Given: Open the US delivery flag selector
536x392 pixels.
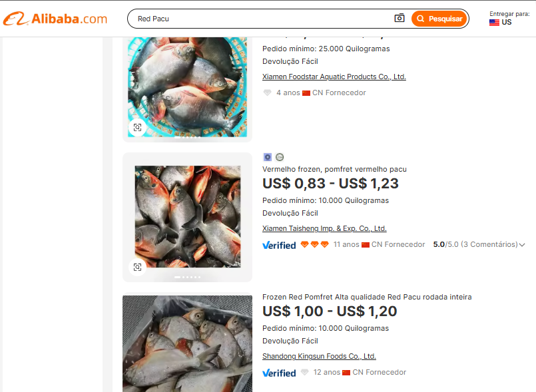Looking at the screenshot, I should pyautogui.click(x=501, y=22).
